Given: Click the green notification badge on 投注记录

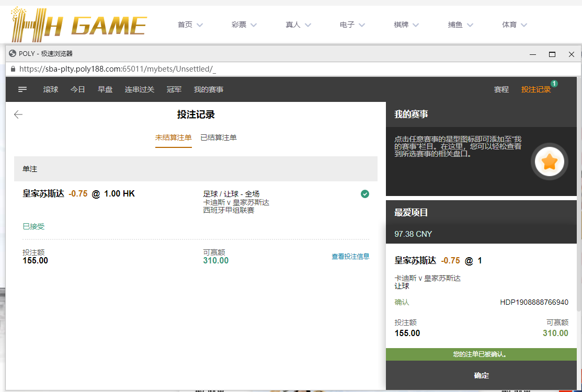Looking at the screenshot, I should pyautogui.click(x=554, y=84).
